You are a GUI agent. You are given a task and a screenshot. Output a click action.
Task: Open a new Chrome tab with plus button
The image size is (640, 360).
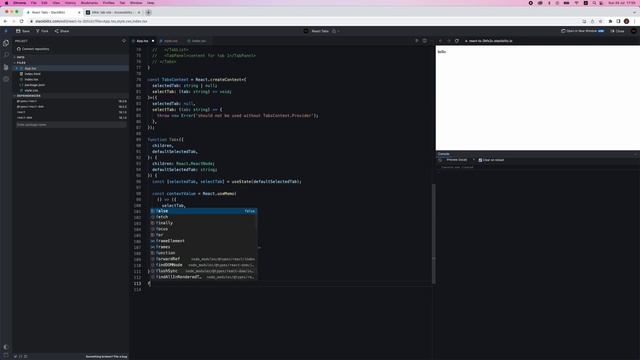click(148, 12)
